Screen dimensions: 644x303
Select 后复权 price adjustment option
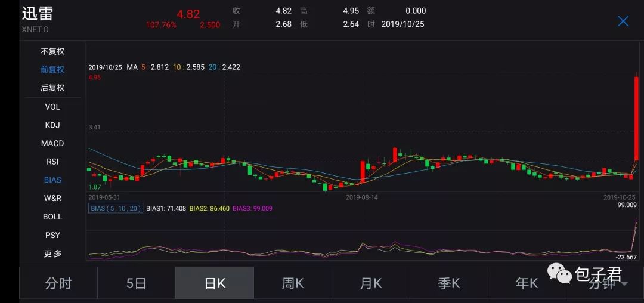click(52, 88)
